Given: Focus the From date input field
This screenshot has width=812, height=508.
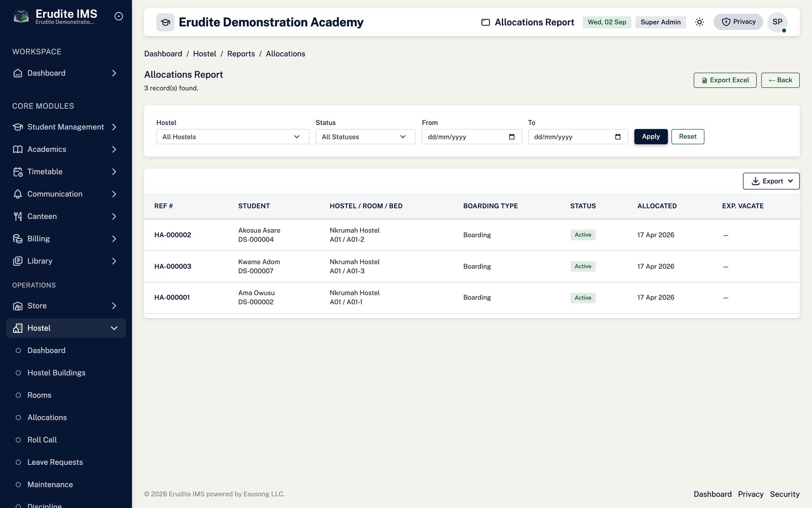Looking at the screenshot, I should point(472,137).
